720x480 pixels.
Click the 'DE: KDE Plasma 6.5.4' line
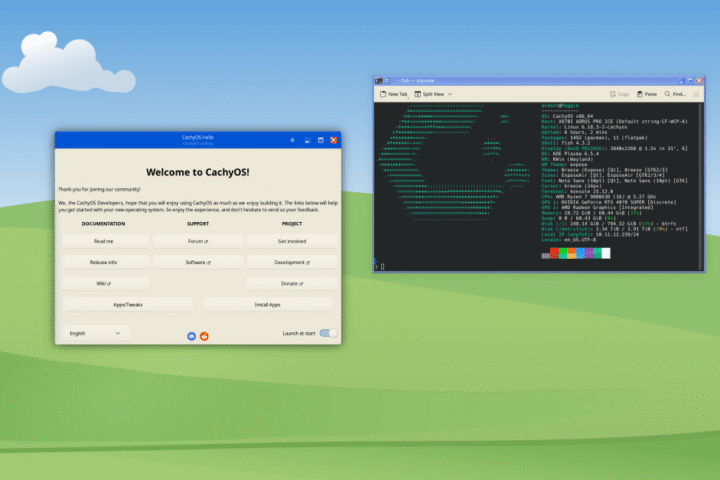tap(570, 153)
